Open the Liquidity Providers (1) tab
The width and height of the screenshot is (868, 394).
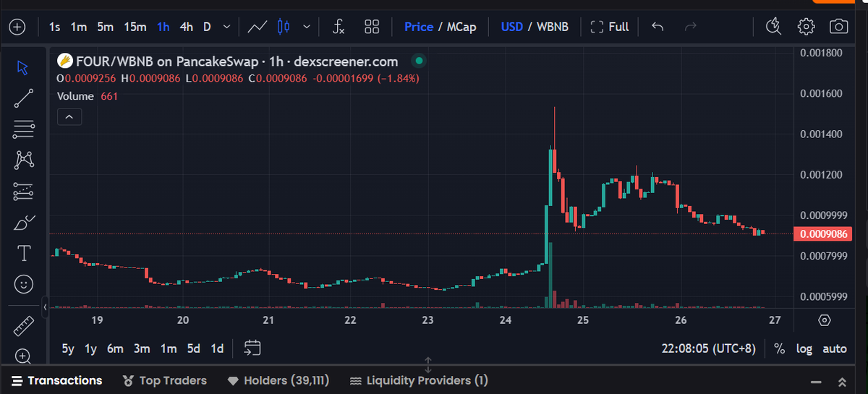[419, 380]
